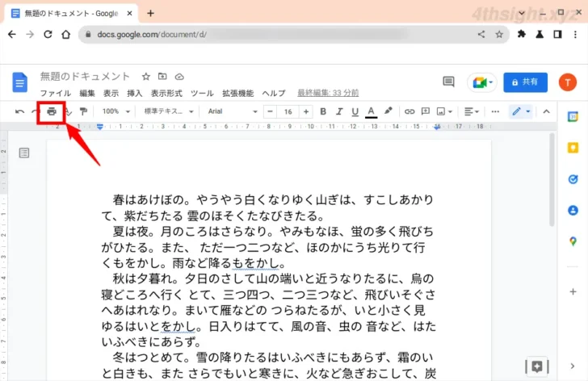
Task: Show the document outline panel
Action: 24,153
